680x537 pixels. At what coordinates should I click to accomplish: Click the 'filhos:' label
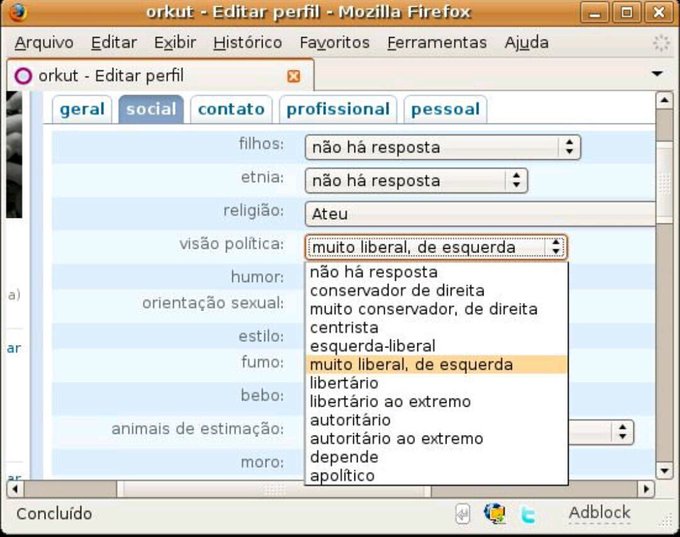262,144
